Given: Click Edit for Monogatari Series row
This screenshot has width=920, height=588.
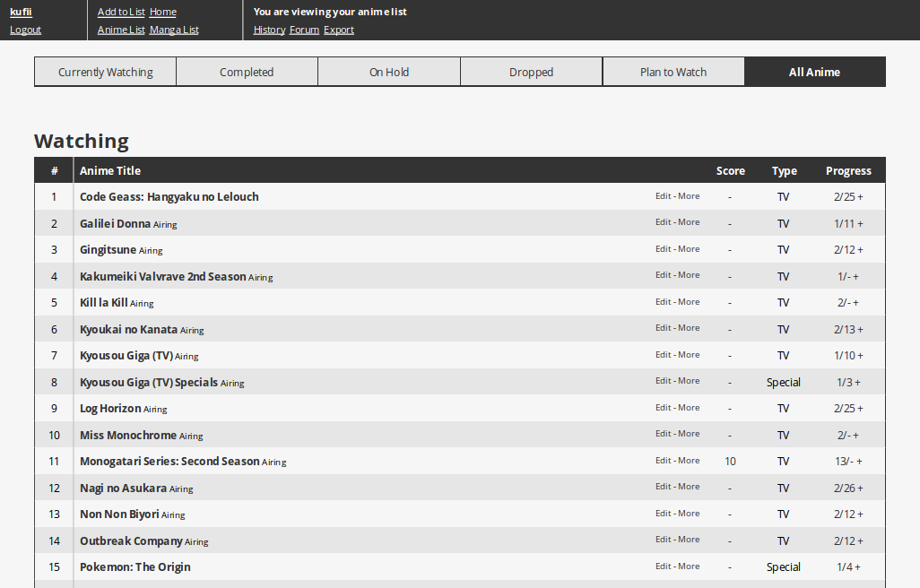Looking at the screenshot, I should pos(663,461).
